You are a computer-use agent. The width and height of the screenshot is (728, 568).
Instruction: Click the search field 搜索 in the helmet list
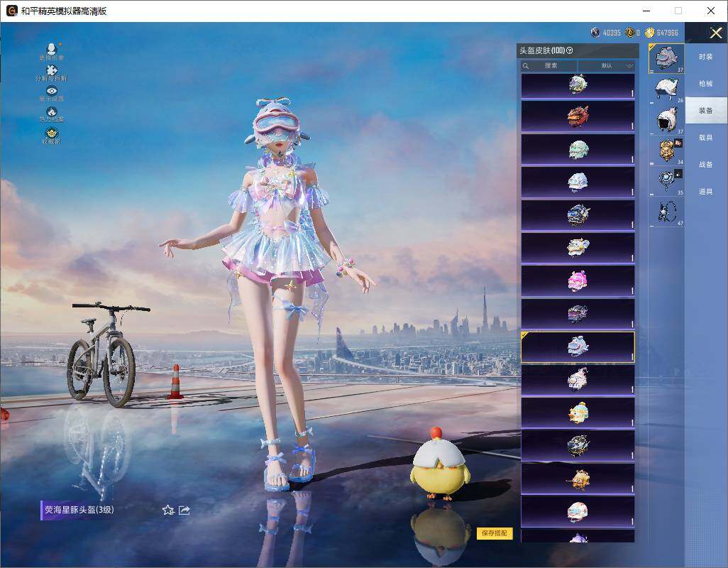[x=548, y=65]
